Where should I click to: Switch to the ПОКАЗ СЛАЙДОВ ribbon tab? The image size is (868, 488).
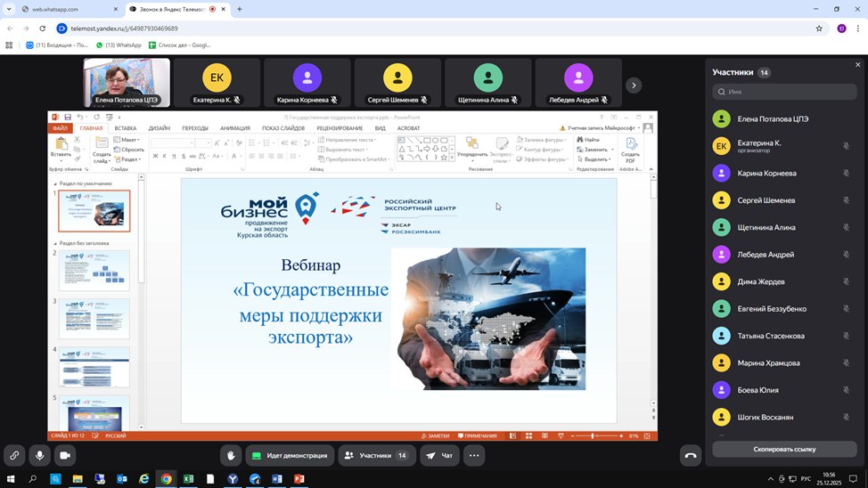283,128
